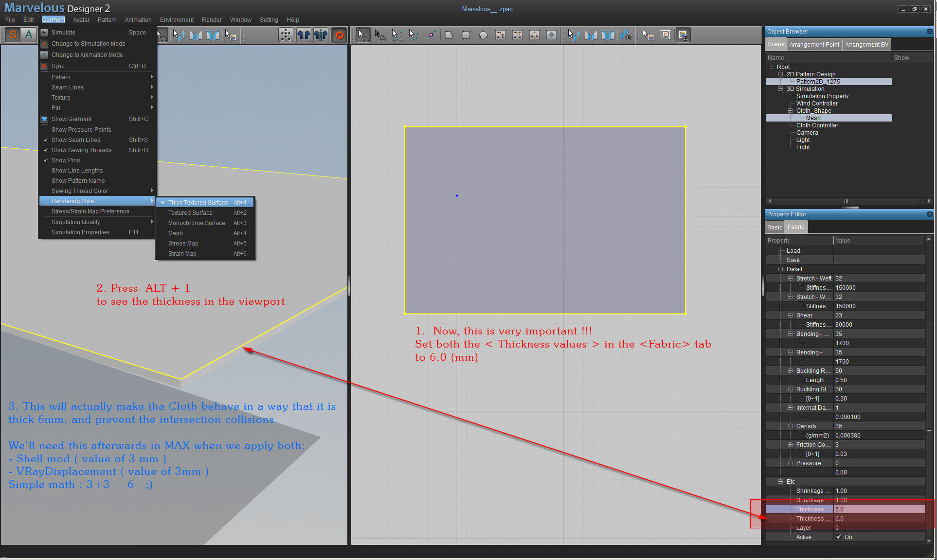The height and width of the screenshot is (560, 937).
Task: Select the Select/Move Pattern tool in 2D toolbar
Action: coord(363,35)
